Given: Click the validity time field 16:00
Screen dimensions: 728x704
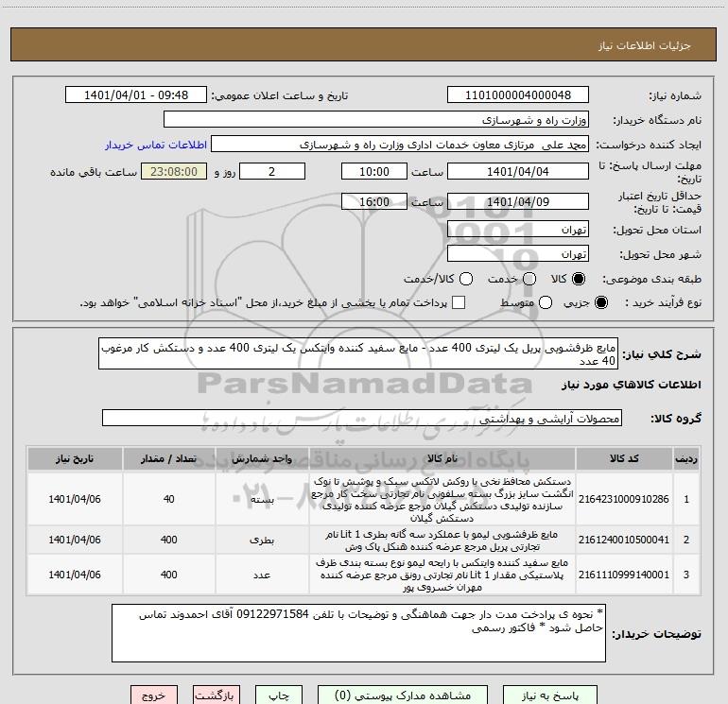Looking at the screenshot, I should pos(374,201).
